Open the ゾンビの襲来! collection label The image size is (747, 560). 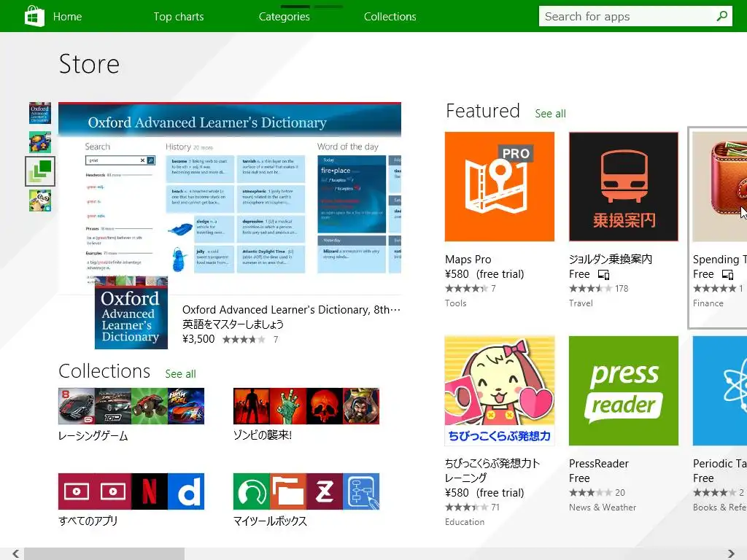(263, 435)
